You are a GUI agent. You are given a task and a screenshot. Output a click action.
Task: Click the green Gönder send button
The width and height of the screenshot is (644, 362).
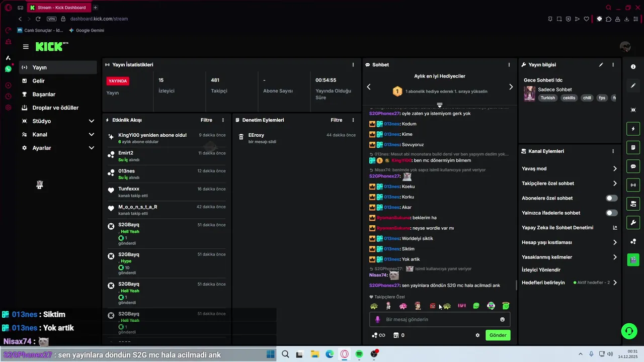click(498, 335)
